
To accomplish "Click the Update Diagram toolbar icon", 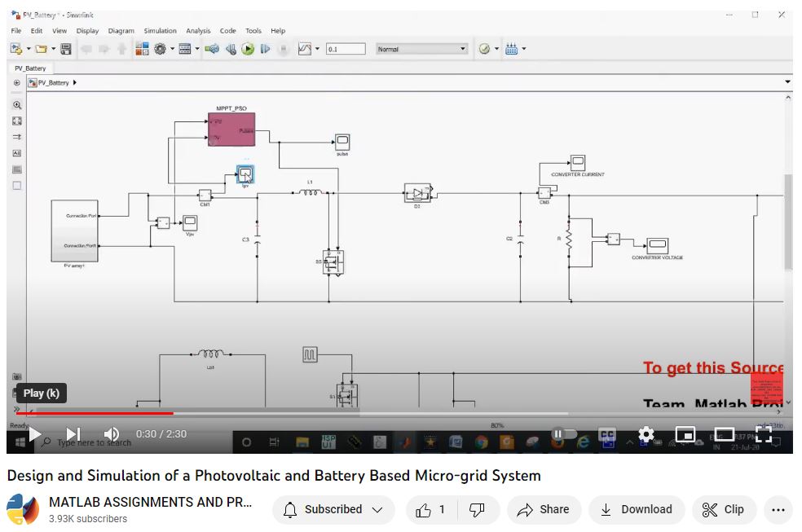I will pyautogui.click(x=212, y=49).
